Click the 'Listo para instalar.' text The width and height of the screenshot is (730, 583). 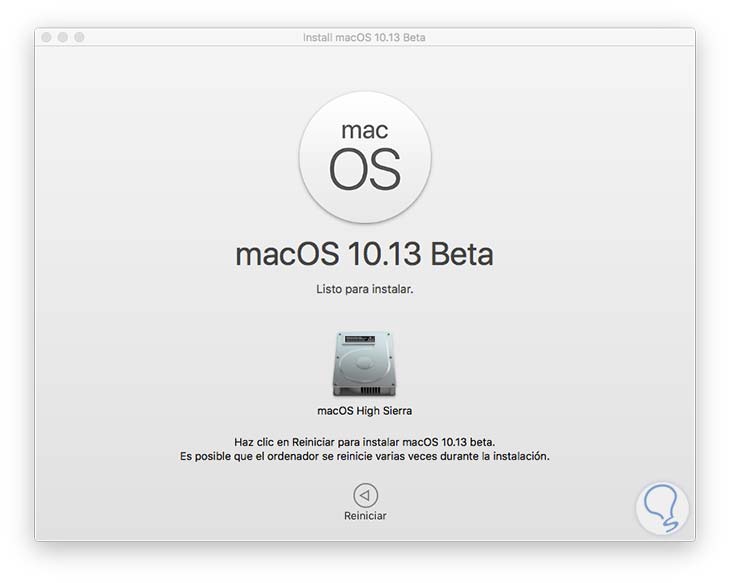click(365, 289)
